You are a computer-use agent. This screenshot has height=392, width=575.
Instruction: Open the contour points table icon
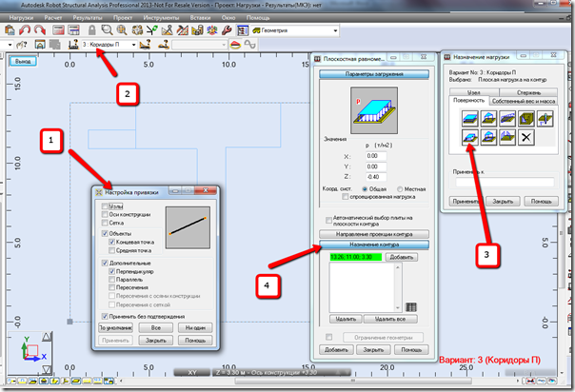click(x=411, y=307)
